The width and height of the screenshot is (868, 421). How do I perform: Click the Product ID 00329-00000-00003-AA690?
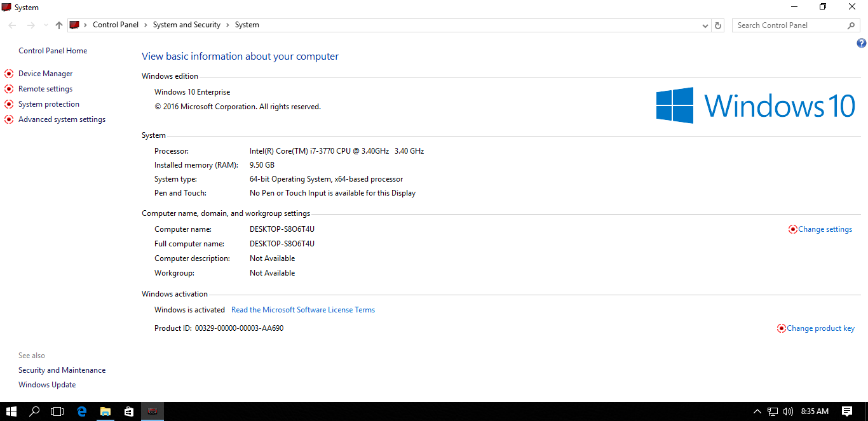pos(239,328)
